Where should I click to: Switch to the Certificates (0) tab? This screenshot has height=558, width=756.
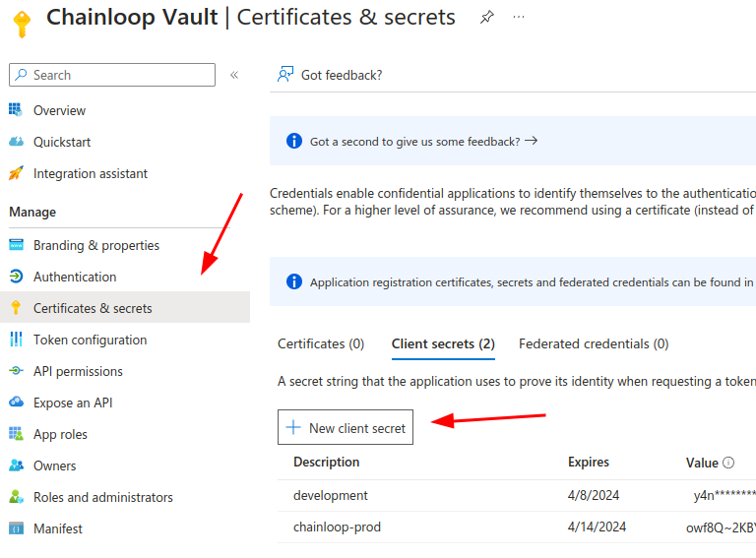[x=321, y=343]
